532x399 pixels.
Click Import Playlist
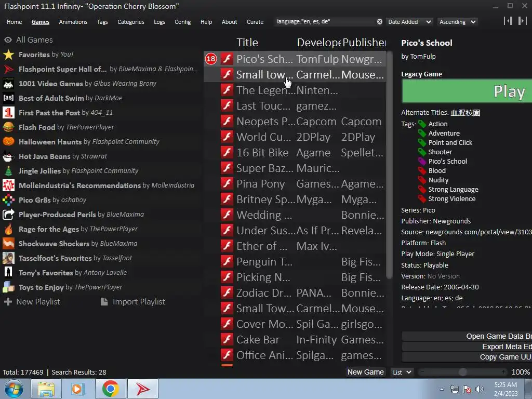tap(133, 302)
